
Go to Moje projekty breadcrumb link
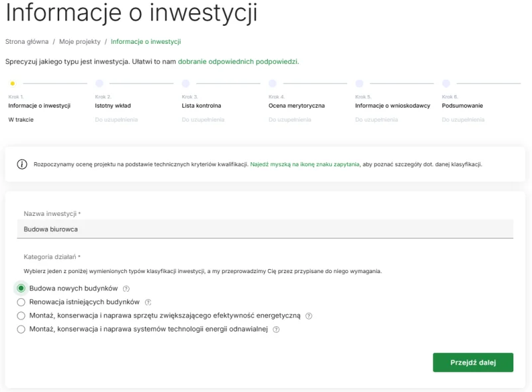tap(80, 41)
